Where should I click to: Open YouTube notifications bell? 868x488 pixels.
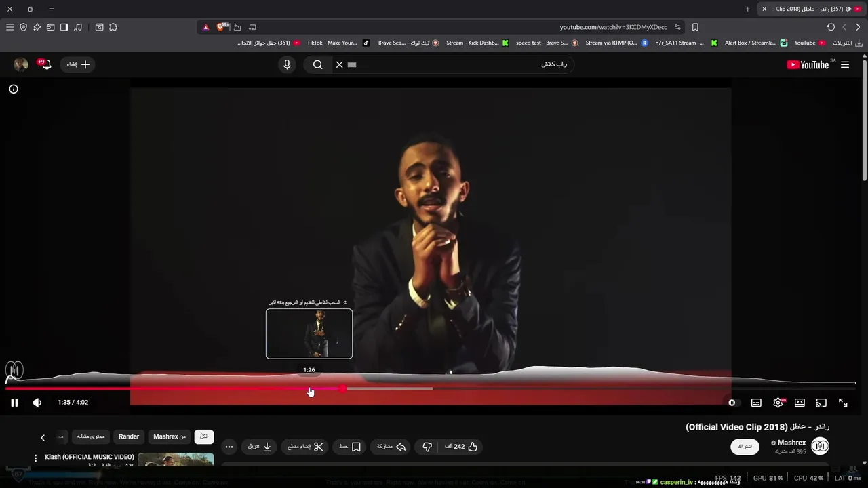[x=45, y=64]
